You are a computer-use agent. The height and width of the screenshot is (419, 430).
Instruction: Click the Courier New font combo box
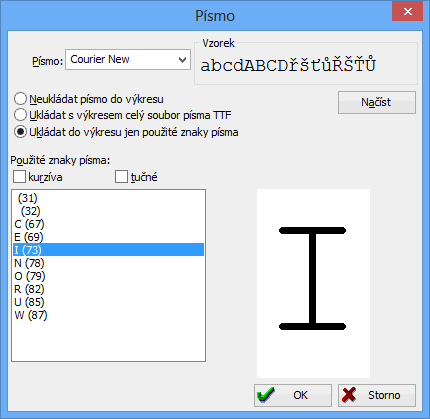click(128, 60)
